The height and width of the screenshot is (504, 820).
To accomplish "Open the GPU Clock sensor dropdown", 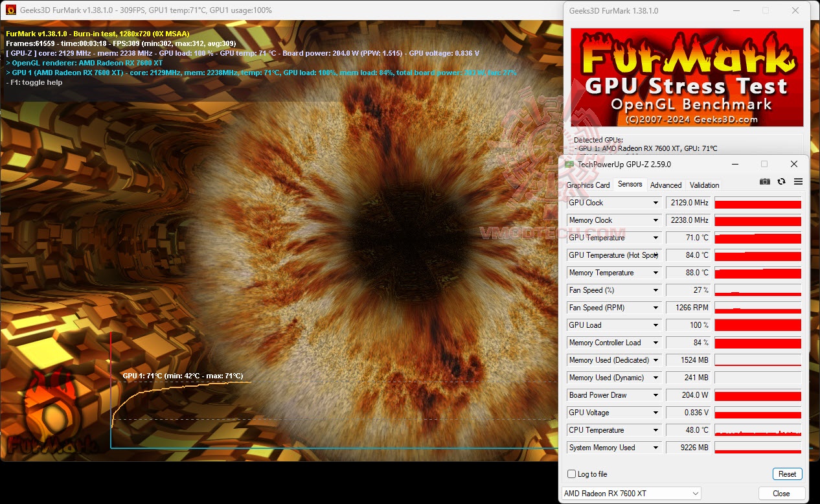I will [655, 203].
